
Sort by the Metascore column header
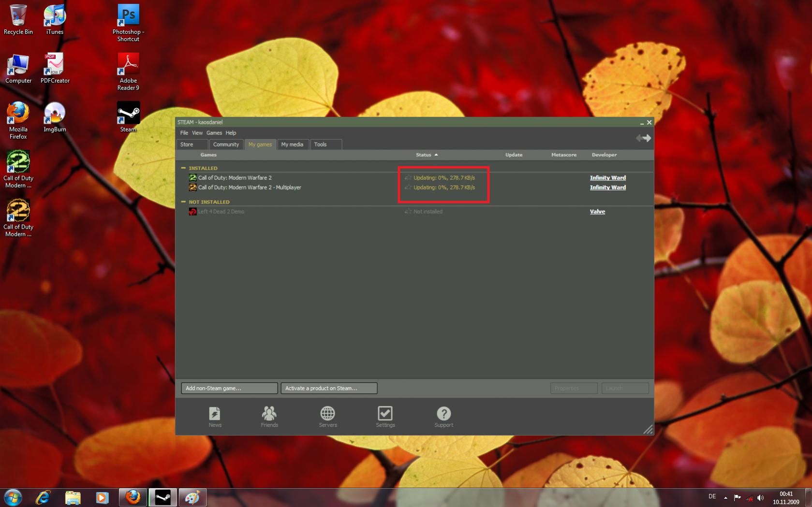point(564,155)
